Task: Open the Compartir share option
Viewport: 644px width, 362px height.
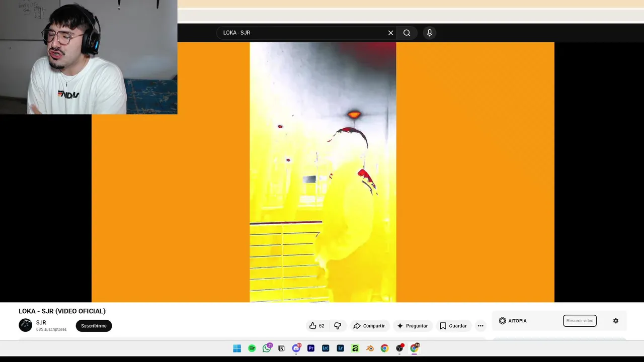Action: (x=369, y=326)
